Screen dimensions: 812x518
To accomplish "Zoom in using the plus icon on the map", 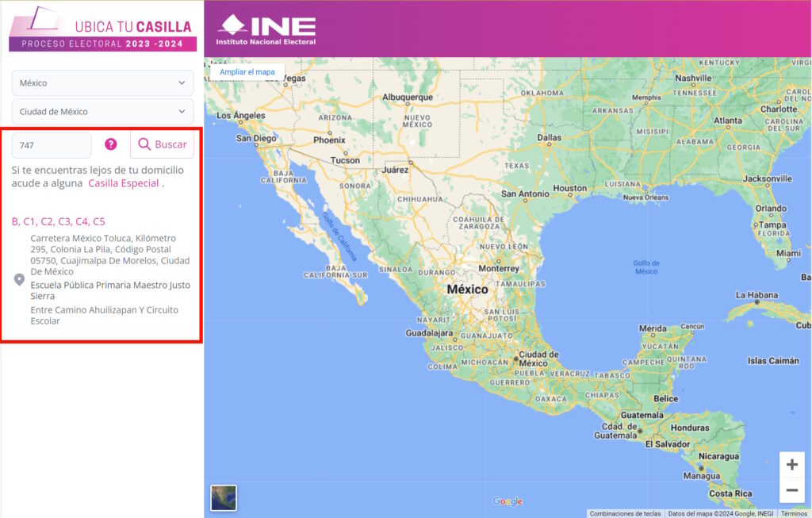I will 792,464.
